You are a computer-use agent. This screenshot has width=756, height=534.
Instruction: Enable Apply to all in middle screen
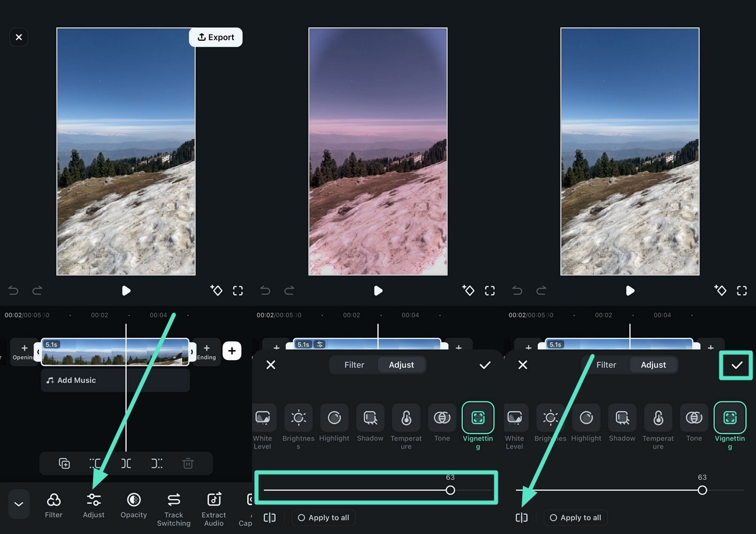point(323,518)
